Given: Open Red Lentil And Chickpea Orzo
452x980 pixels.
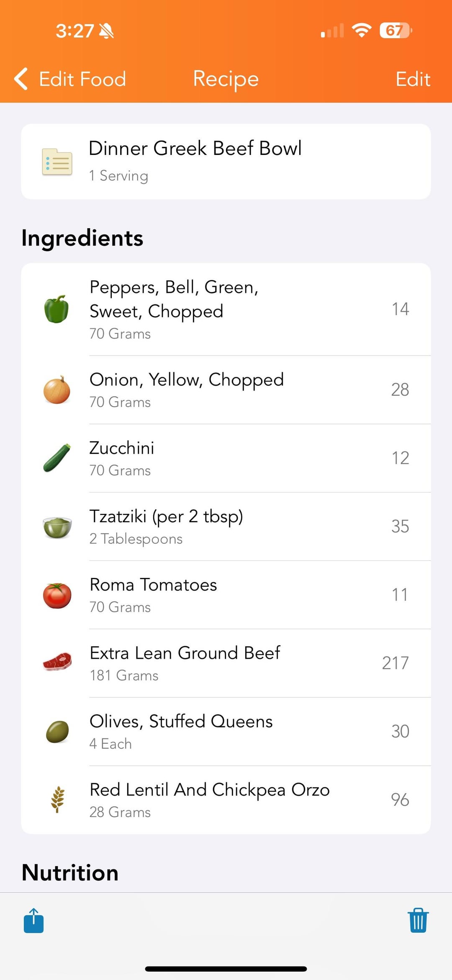Looking at the screenshot, I should 226,800.
